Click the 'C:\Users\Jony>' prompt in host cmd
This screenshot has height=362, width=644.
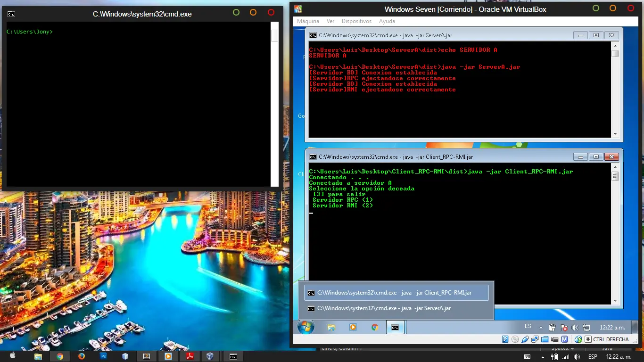click(30, 32)
